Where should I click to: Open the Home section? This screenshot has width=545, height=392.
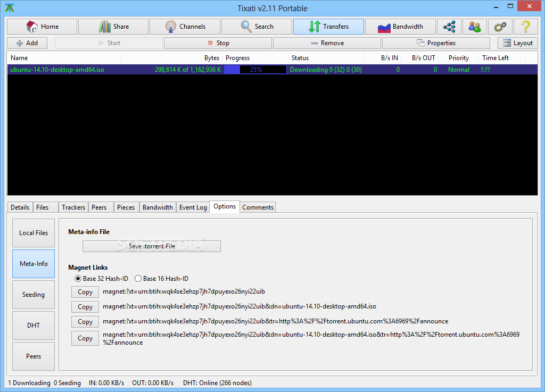tap(42, 27)
